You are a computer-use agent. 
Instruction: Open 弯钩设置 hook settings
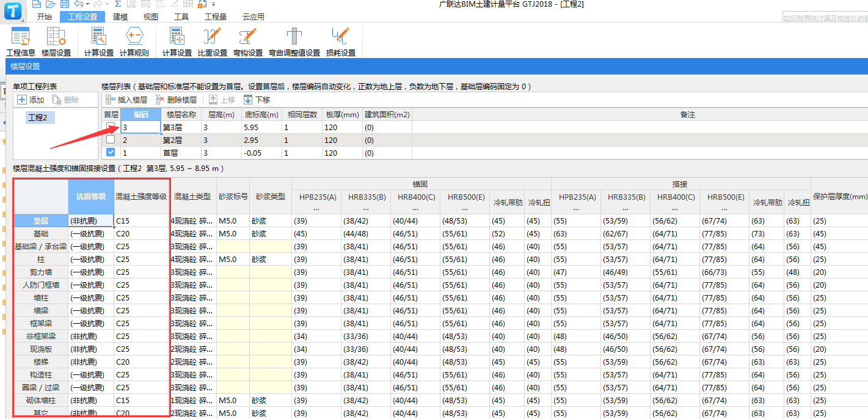click(x=248, y=42)
